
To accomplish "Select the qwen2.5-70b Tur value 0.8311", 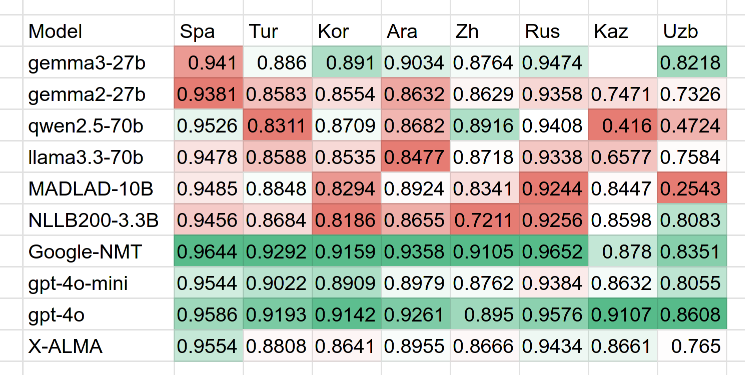I will pos(277,125).
